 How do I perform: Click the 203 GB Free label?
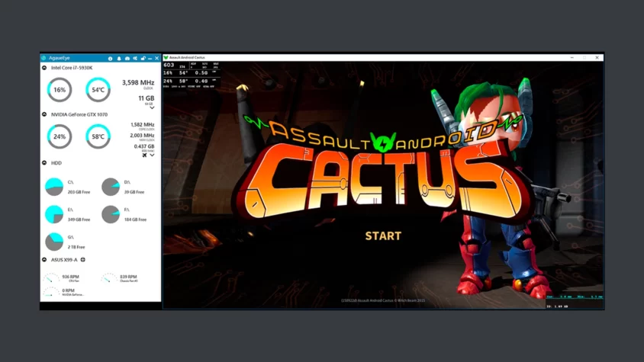click(x=79, y=192)
